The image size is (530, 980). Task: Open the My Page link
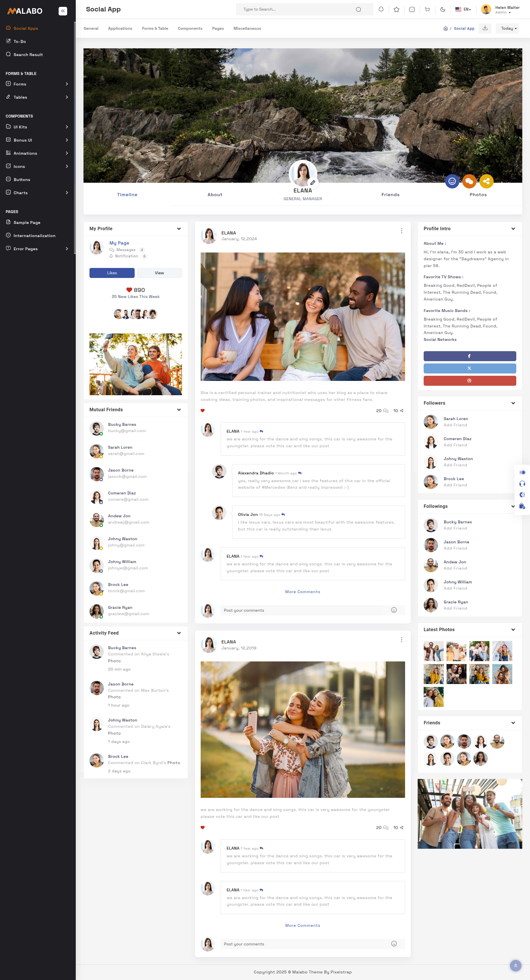click(119, 243)
